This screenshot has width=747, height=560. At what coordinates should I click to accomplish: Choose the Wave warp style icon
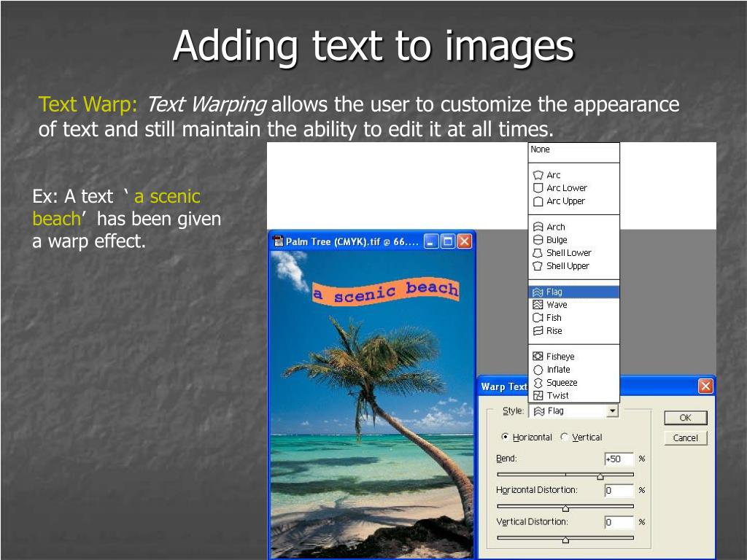[538, 305]
